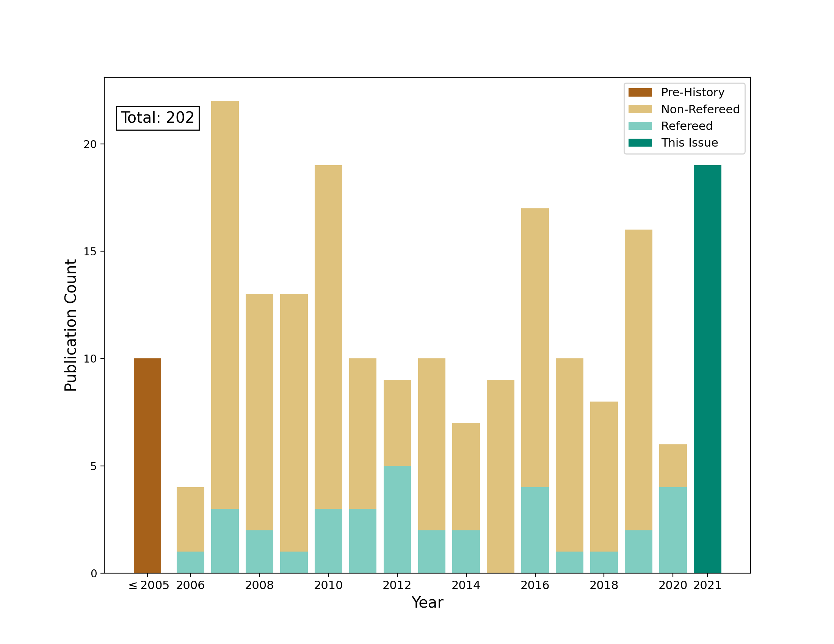Click the '2018' x-axis tick label
The height and width of the screenshot is (644, 834).
pos(604,585)
